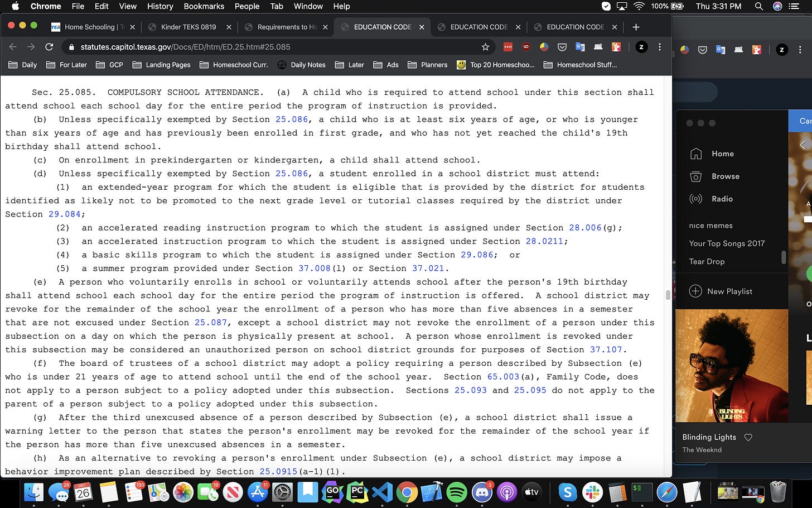Screen dimensions: 812x508
Task: Open the LastPass extension icon
Action: click(508, 47)
